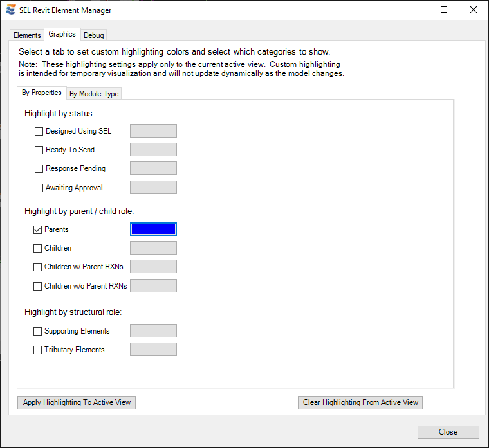Clear Highlighting From Active View

click(360, 402)
